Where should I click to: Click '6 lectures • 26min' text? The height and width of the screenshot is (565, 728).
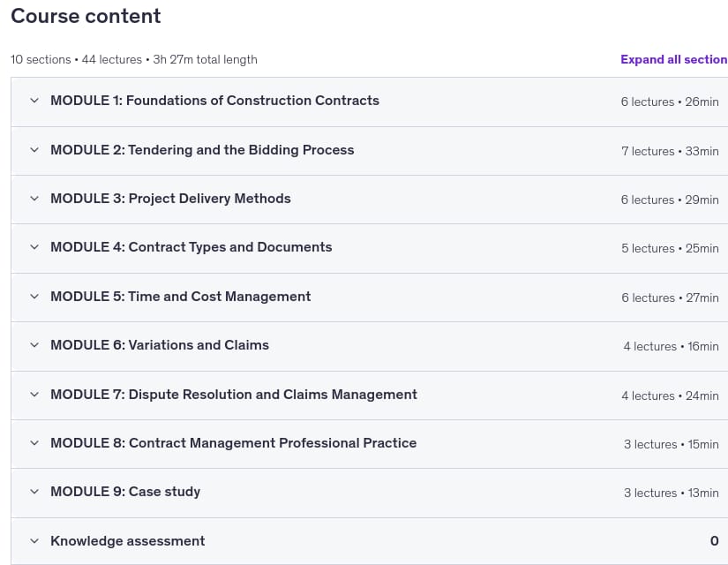click(x=670, y=102)
